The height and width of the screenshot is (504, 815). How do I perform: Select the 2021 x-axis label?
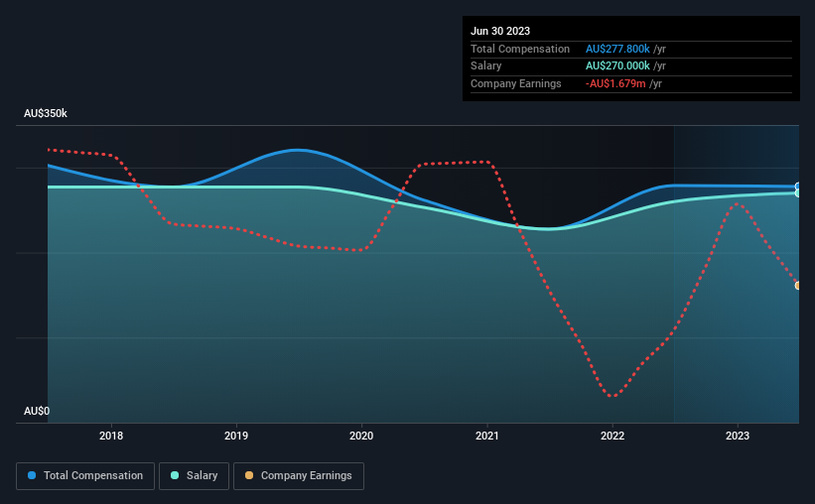pyautogui.click(x=487, y=436)
